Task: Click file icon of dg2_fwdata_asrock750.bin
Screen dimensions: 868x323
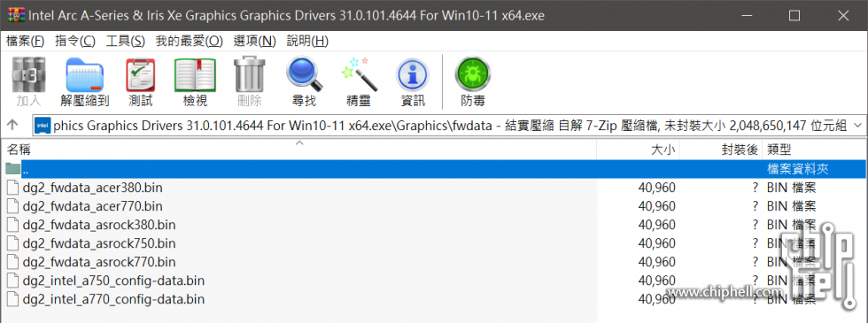Action: (x=13, y=243)
